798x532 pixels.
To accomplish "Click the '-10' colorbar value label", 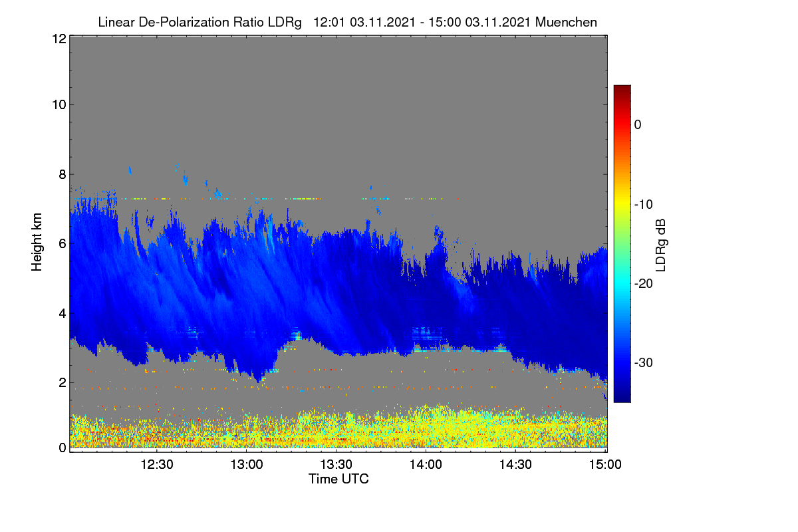I will pos(643,204).
